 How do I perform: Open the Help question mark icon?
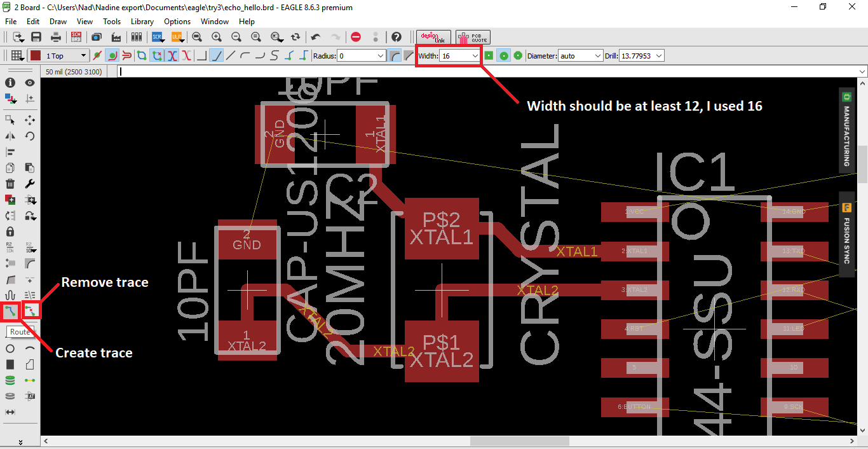pyautogui.click(x=397, y=37)
